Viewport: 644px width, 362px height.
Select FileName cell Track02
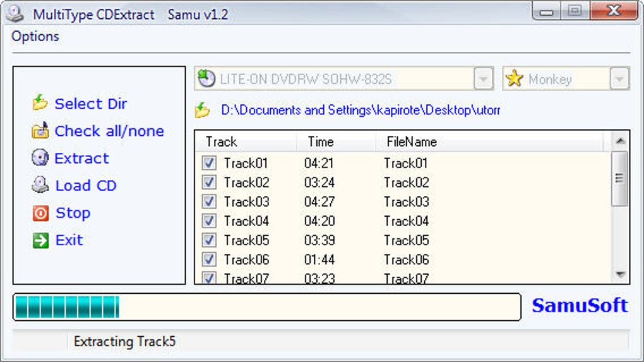point(406,183)
